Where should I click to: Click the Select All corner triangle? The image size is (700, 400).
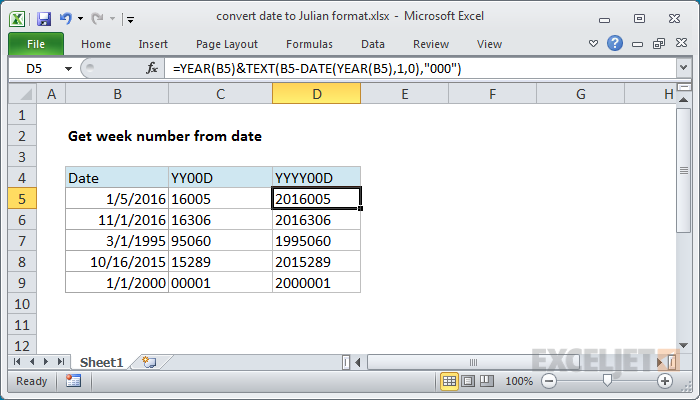22,94
